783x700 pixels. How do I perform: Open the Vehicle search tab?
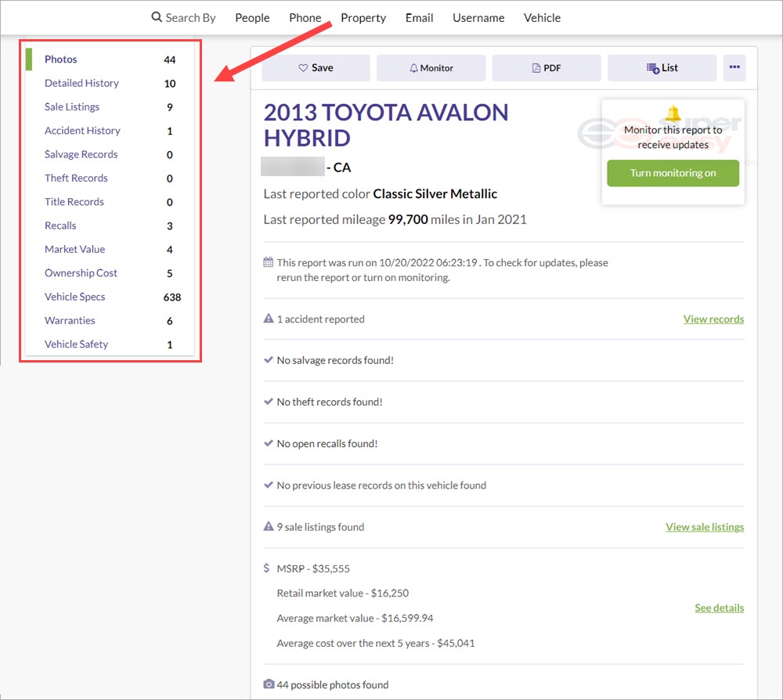coord(542,18)
